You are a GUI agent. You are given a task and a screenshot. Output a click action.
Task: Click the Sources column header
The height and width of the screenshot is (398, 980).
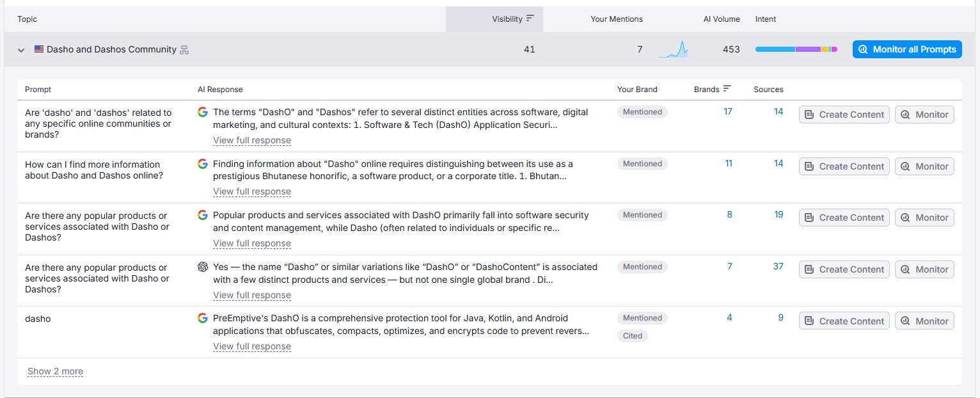pos(768,90)
